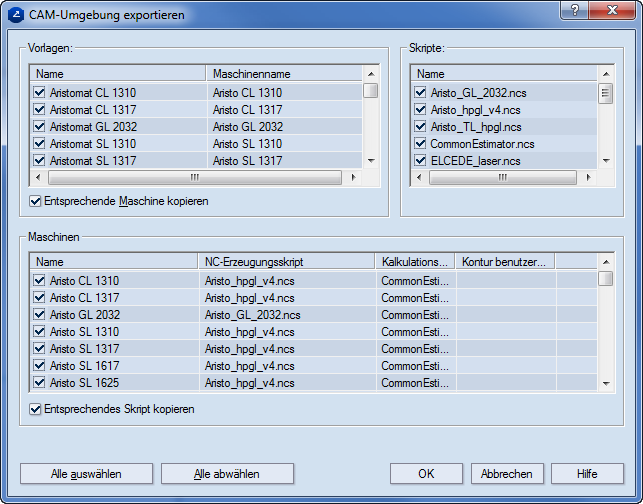Click Skripte list scroll down arrow
The height and width of the screenshot is (504, 643).
coord(606,160)
